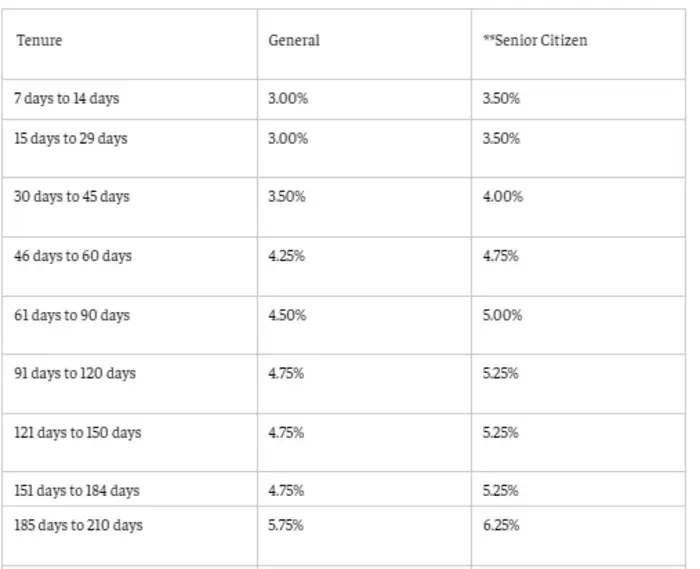Click the '30 days to 45 days' tenure cell
700x569 pixels.
coord(71,197)
